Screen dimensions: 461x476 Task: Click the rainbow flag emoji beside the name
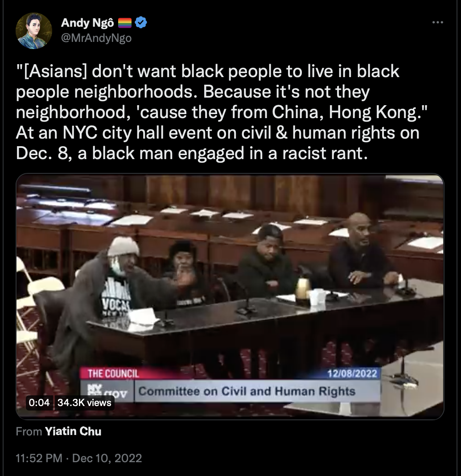click(124, 23)
